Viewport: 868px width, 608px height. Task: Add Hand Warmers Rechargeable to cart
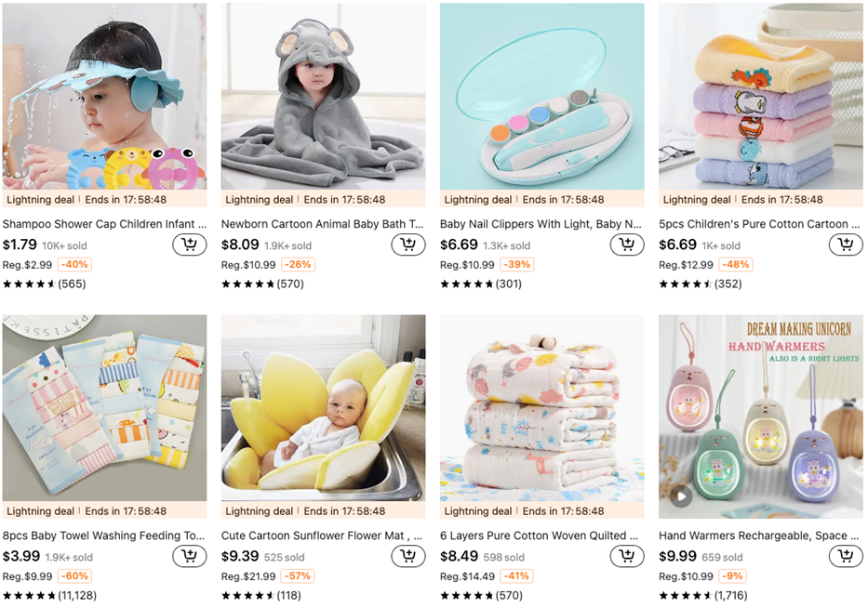point(846,555)
